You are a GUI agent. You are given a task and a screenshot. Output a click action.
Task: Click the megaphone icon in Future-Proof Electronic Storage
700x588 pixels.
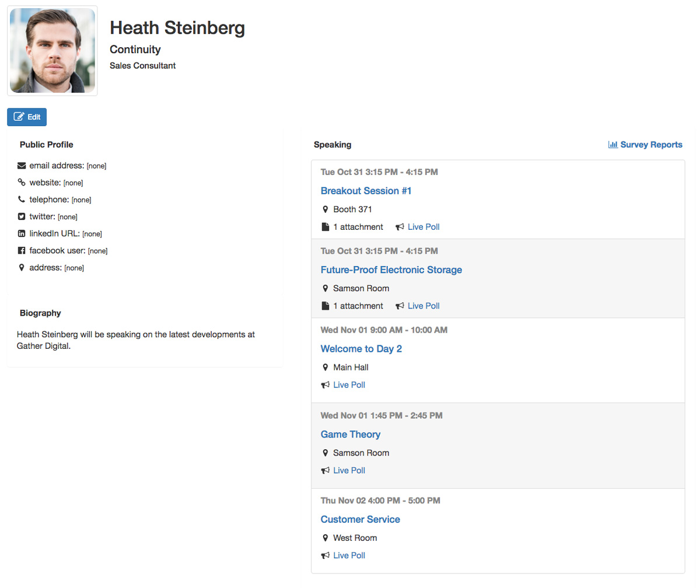400,306
